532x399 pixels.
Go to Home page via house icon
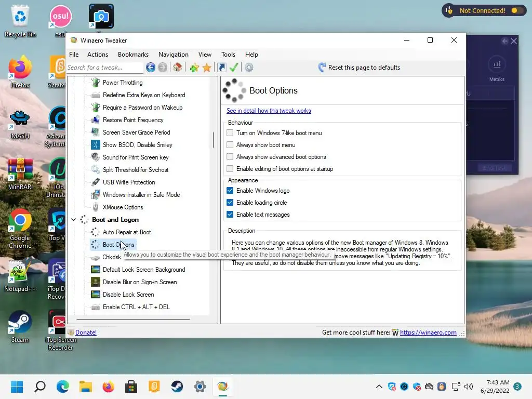[178, 68]
